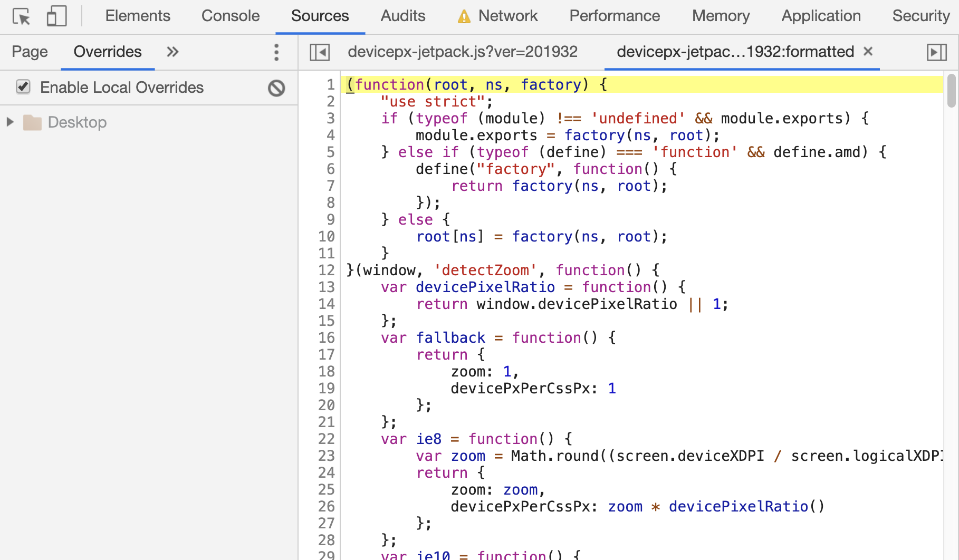Viewport: 959px width, 560px height.
Task: Go to the Performance panel
Action: pyautogui.click(x=615, y=16)
